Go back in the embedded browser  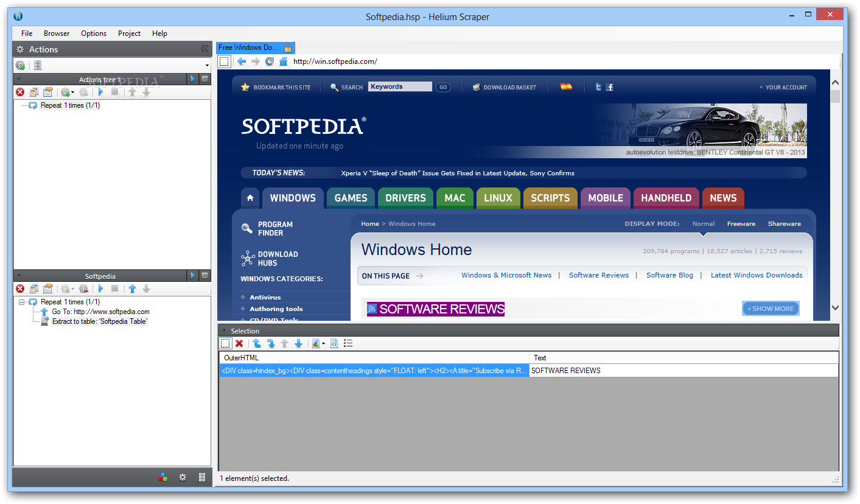pos(242,61)
